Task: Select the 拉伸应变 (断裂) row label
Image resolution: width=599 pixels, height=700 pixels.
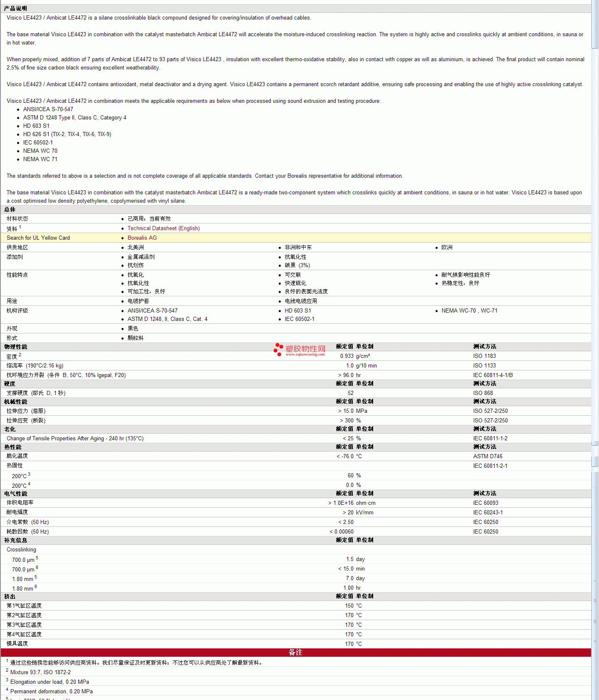Action: coord(26,420)
